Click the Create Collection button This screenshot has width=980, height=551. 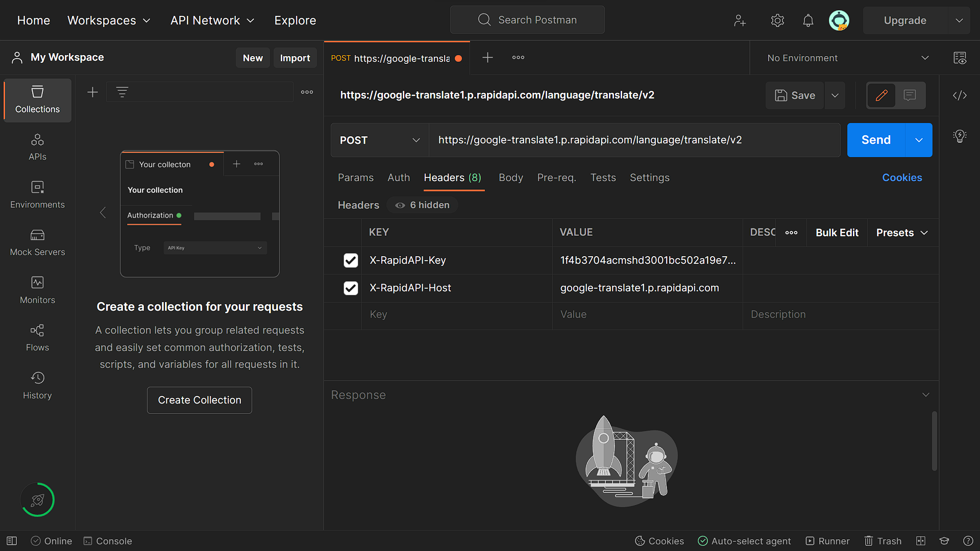point(200,400)
